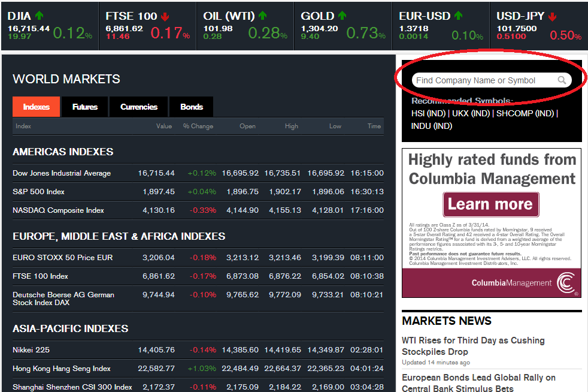Click the MARKETS NEWS heading
Screen dimensions: 588x392
[x=447, y=321]
